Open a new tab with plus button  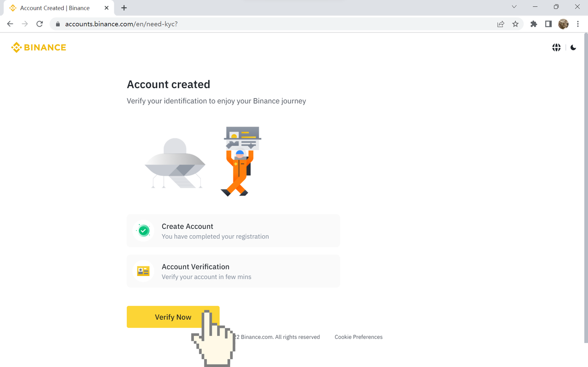point(124,8)
